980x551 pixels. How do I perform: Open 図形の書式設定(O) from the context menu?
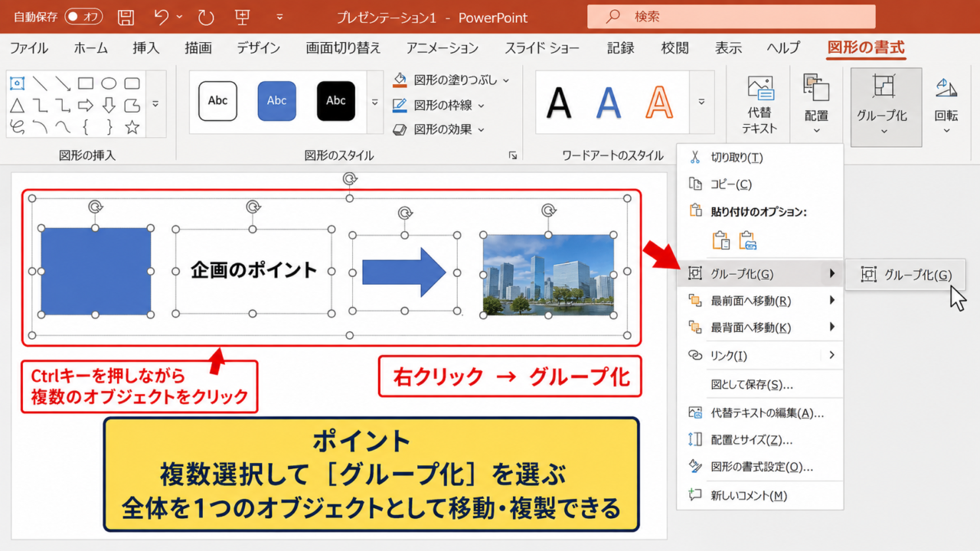tap(760, 467)
